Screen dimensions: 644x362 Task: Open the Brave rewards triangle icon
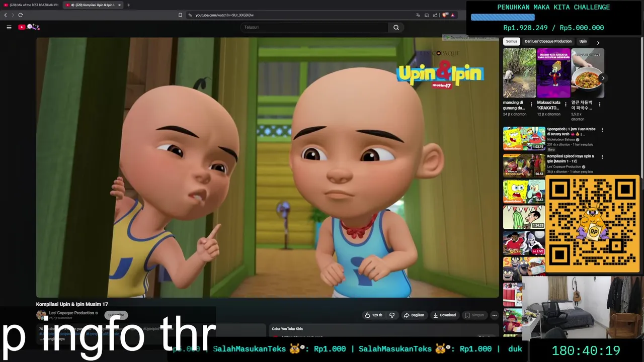click(x=452, y=15)
